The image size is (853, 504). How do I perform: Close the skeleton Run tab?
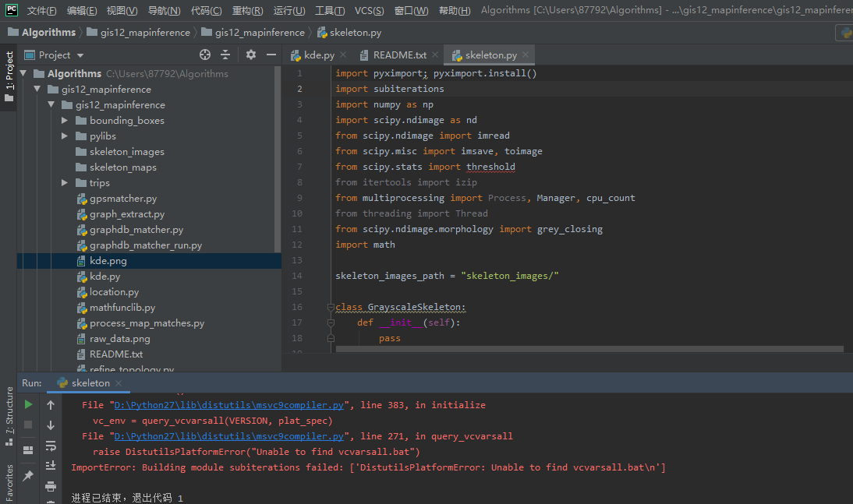coord(118,382)
